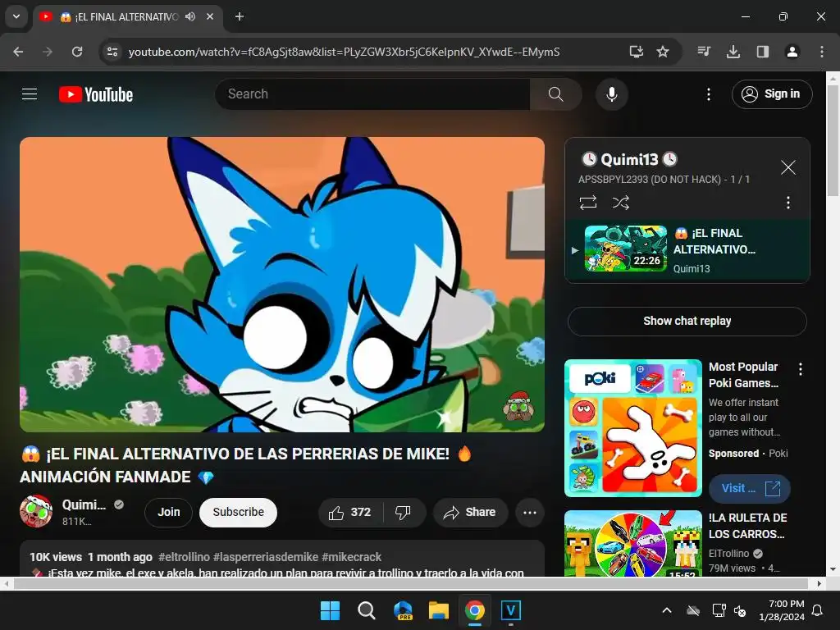
Task: Open Chrome downloads icon
Action: pyautogui.click(x=733, y=52)
